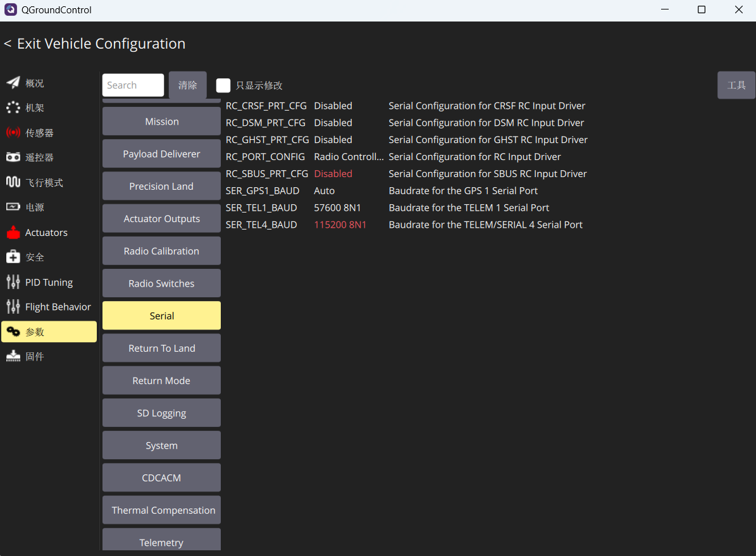Select the Actuator Outputs group
This screenshot has width=756, height=556.
(161, 218)
